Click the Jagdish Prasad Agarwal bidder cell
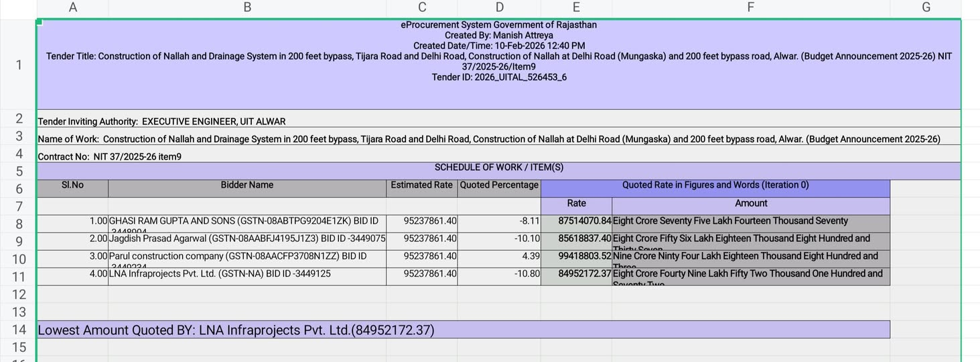Image resolution: width=980 pixels, height=362 pixels. coord(247,239)
